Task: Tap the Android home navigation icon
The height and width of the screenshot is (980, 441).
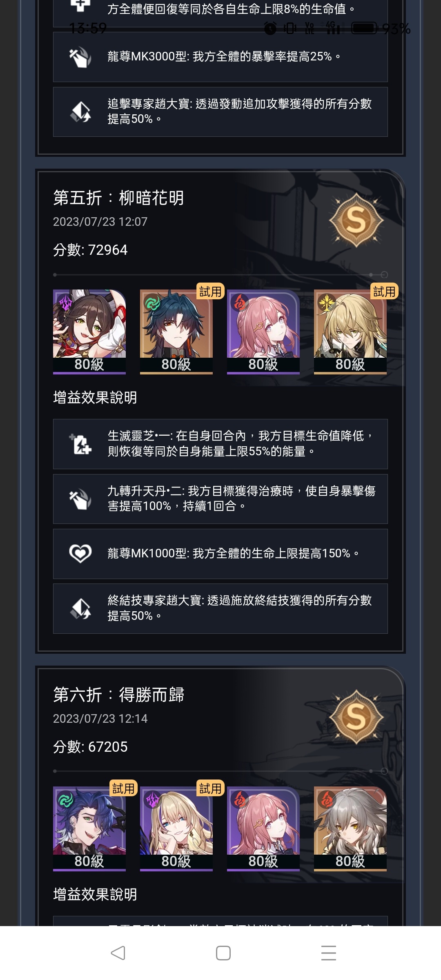Action: (223, 953)
